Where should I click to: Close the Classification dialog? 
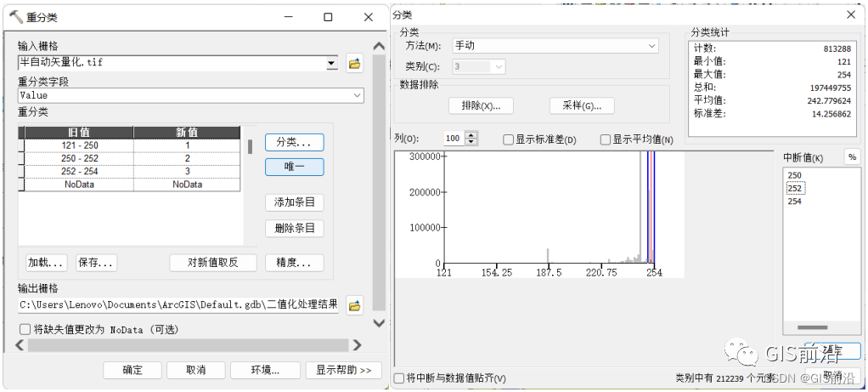[x=851, y=15]
